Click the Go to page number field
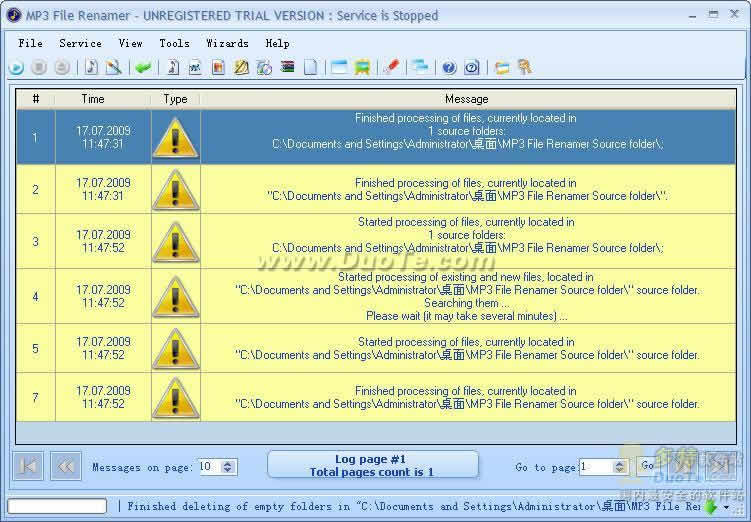This screenshot has height=522, width=751. click(597, 466)
